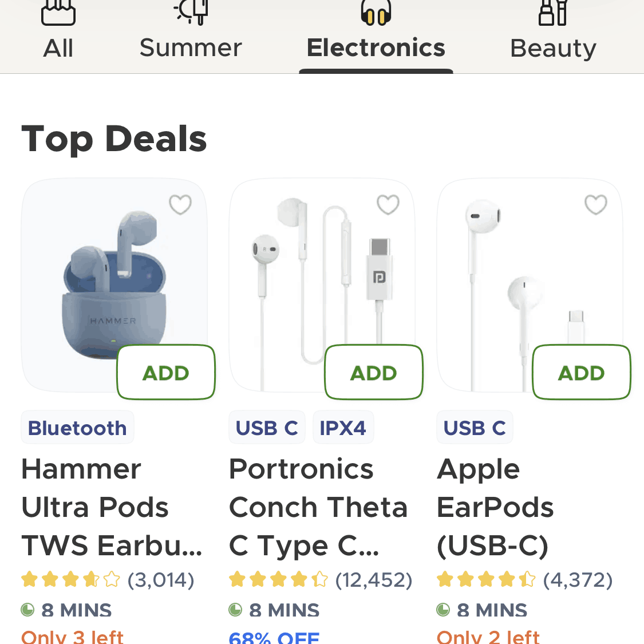Add Apple EarPods (USB-C) to cart
This screenshot has width=644, height=644.
coord(582,373)
